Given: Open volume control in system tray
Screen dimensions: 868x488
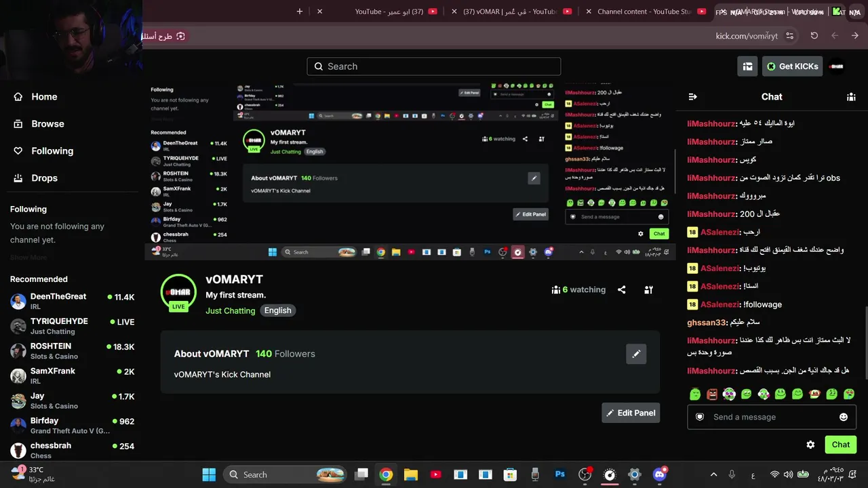Looking at the screenshot, I should 788,474.
